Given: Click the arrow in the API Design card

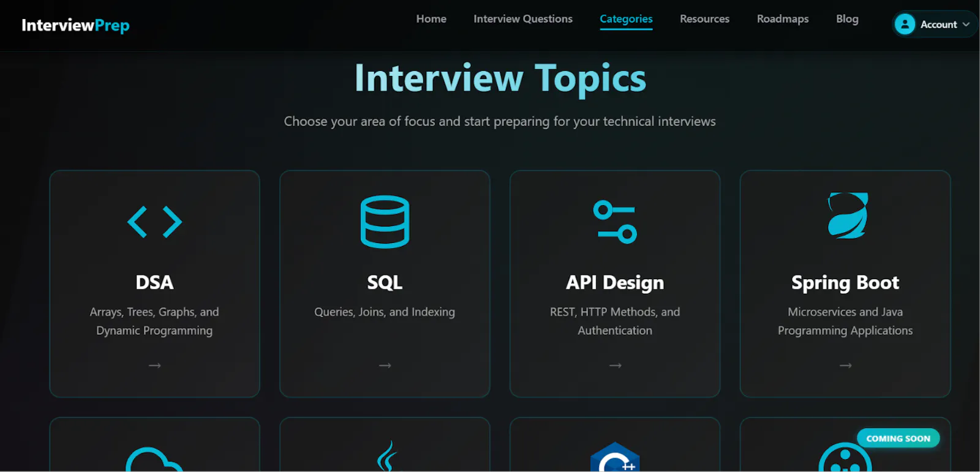Looking at the screenshot, I should click(615, 365).
